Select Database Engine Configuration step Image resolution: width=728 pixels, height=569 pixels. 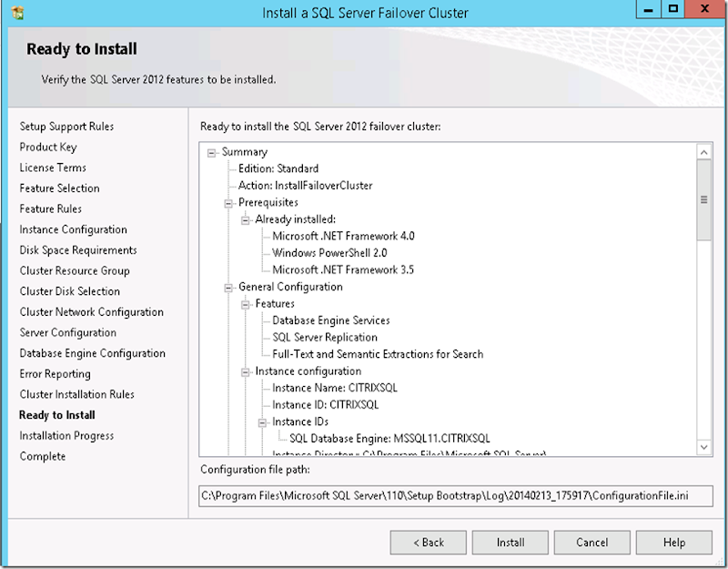coord(93,353)
